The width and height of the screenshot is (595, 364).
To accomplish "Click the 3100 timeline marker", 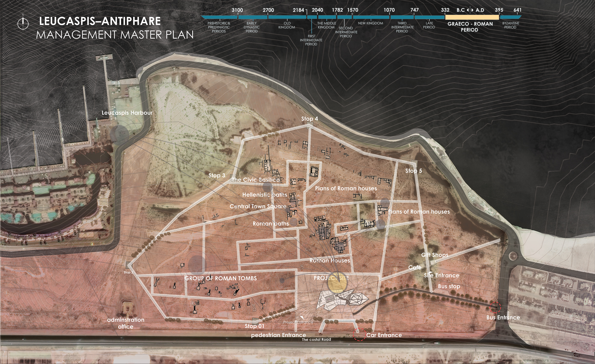I will tap(237, 10).
